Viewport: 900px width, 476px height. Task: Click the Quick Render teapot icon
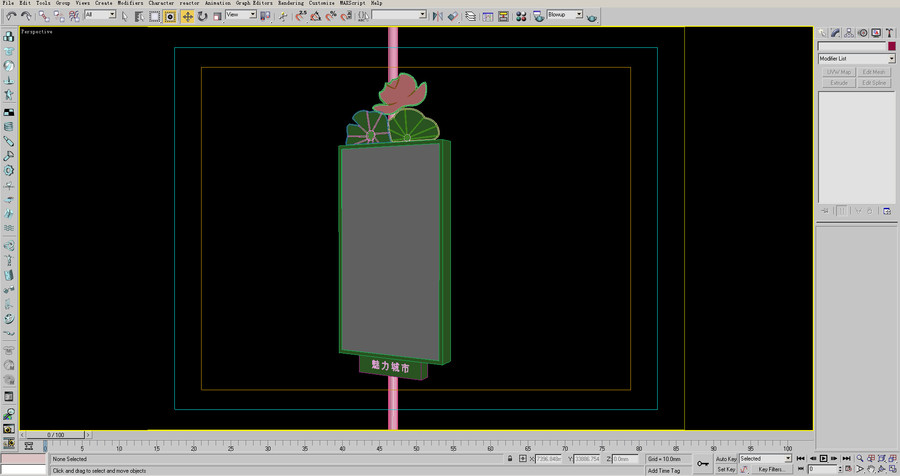coord(592,17)
